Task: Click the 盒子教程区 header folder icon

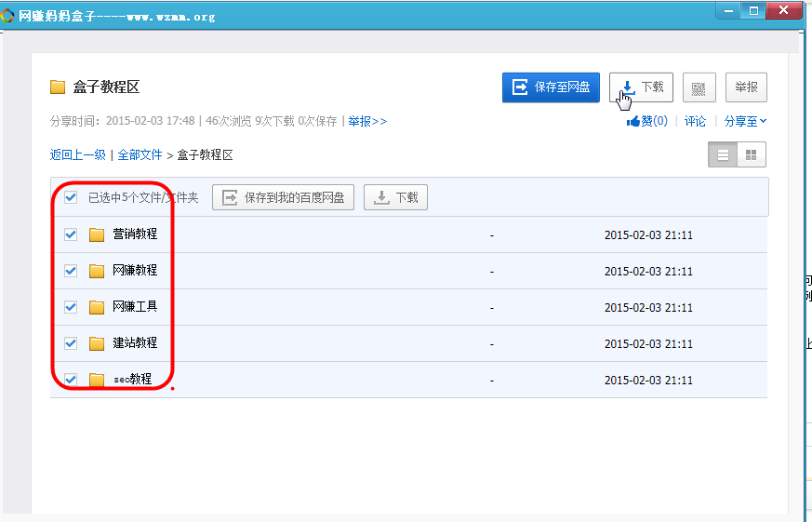Action: click(x=58, y=87)
